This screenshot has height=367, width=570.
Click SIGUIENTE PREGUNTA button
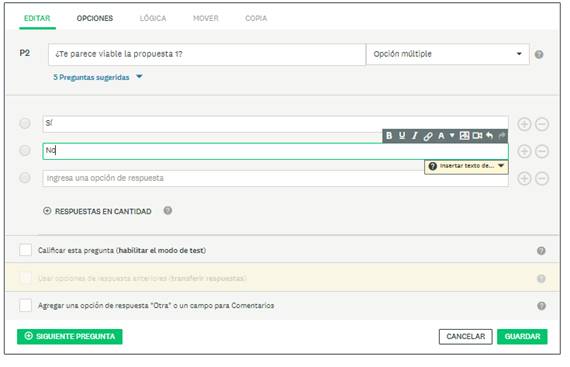click(x=70, y=336)
